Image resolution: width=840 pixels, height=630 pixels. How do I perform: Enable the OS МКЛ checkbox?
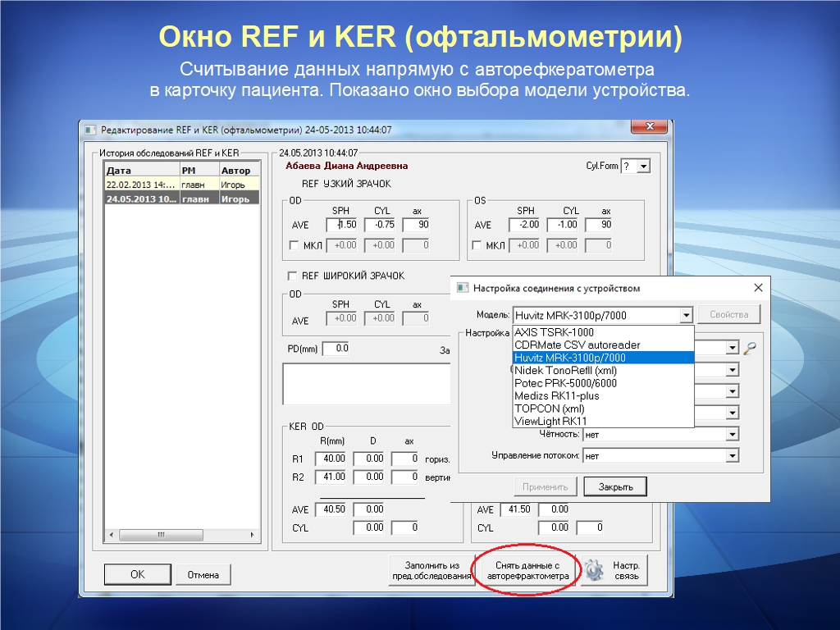(x=477, y=245)
